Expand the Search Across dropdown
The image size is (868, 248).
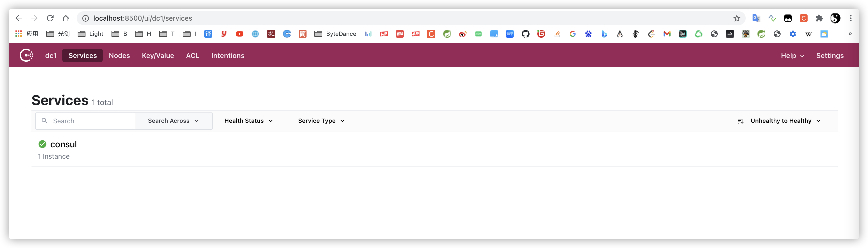174,121
